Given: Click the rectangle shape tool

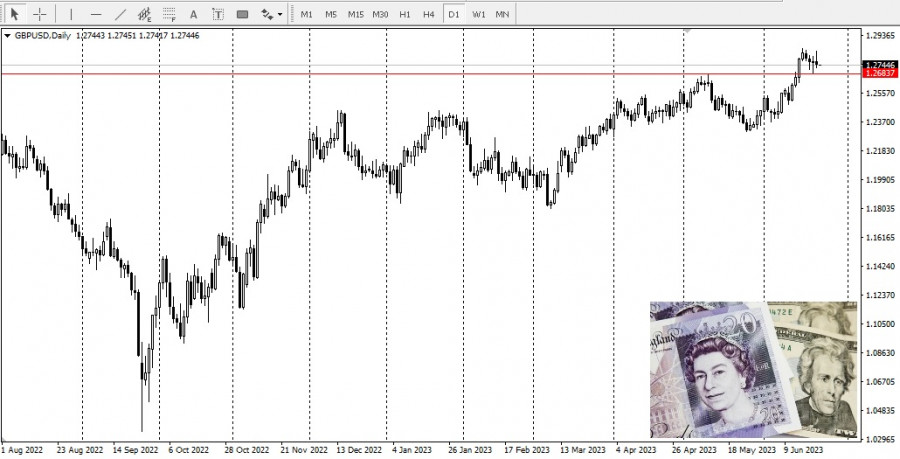Looking at the screenshot, I should [x=243, y=14].
